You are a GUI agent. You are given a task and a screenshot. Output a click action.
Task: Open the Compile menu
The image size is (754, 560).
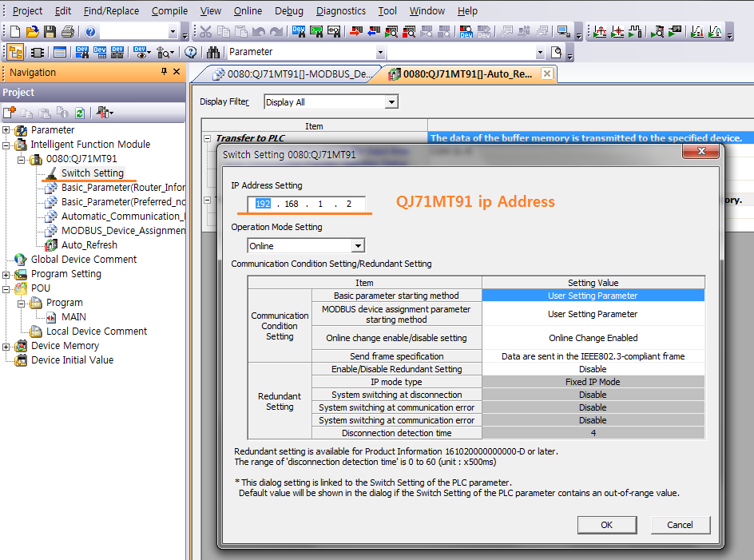(169, 10)
